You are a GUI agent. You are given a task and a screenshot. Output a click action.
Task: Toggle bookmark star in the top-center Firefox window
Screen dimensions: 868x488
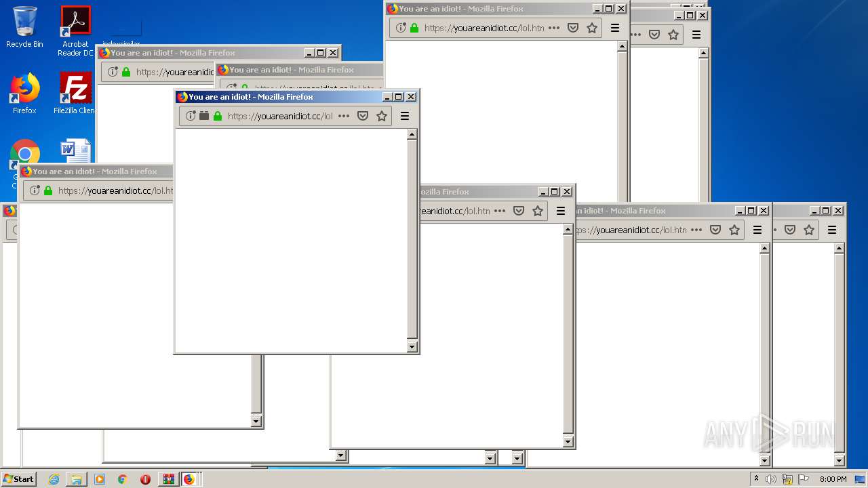pyautogui.click(x=592, y=28)
